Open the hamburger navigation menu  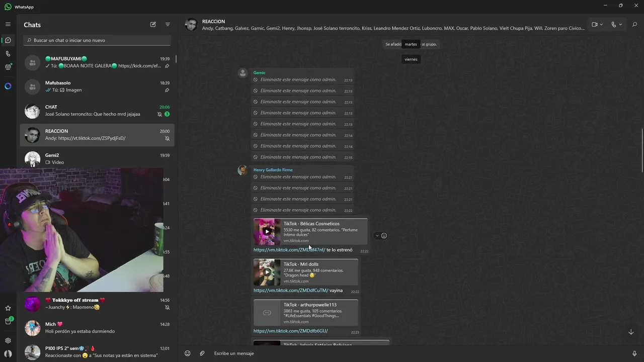pos(8,24)
